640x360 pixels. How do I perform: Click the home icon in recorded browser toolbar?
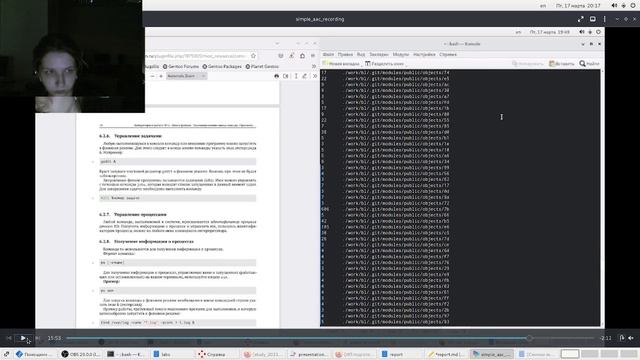coord(302,56)
